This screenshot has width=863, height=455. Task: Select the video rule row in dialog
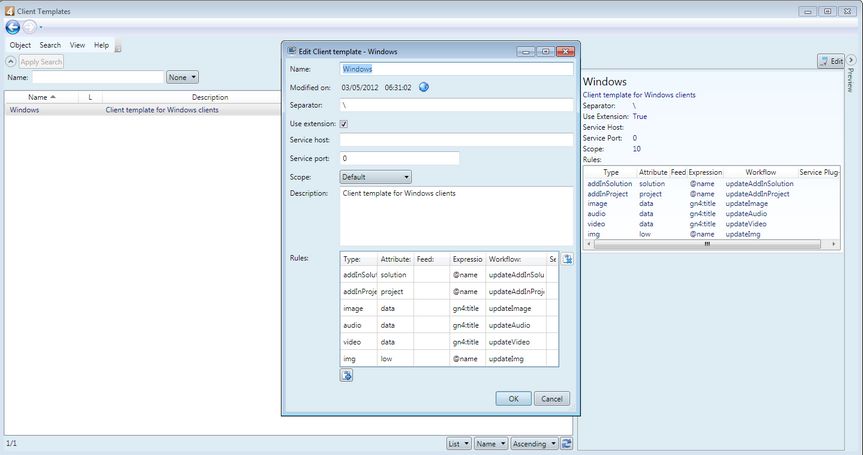449,342
